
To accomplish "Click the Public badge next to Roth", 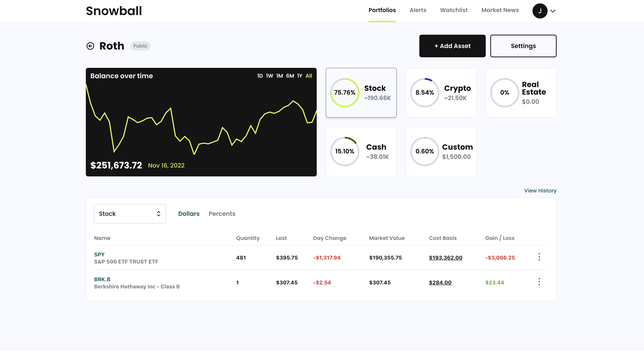I will (140, 46).
